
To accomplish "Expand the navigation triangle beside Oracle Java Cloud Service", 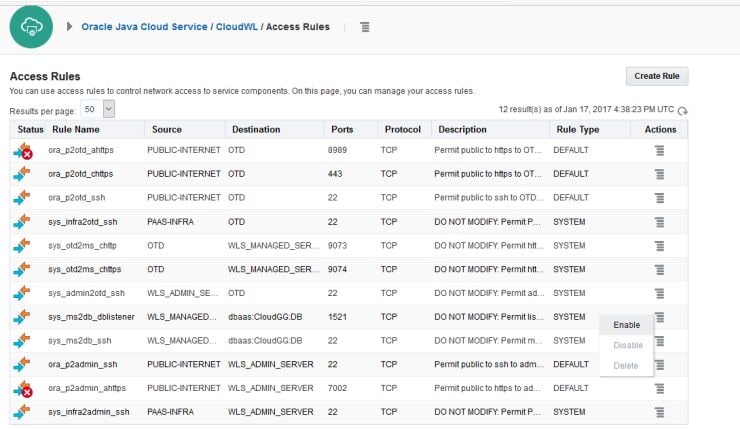I will point(70,27).
